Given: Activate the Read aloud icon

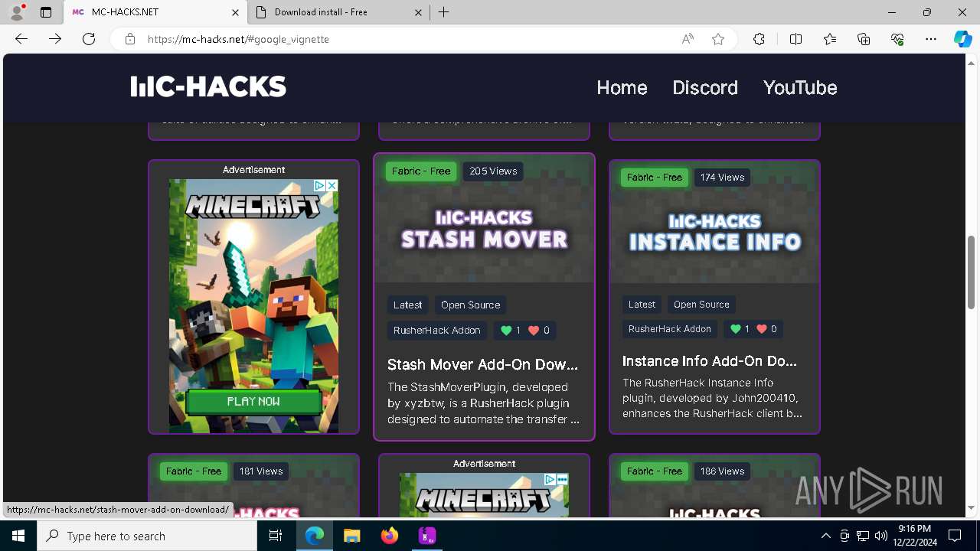Looking at the screenshot, I should pyautogui.click(x=688, y=39).
